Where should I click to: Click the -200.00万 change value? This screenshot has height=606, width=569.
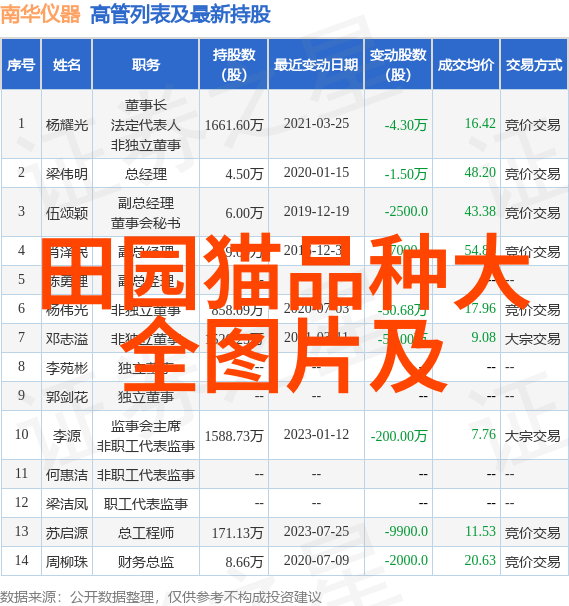[x=399, y=436]
